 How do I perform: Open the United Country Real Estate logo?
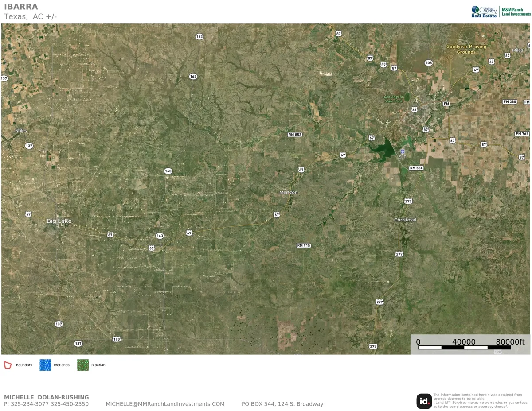[484, 12]
